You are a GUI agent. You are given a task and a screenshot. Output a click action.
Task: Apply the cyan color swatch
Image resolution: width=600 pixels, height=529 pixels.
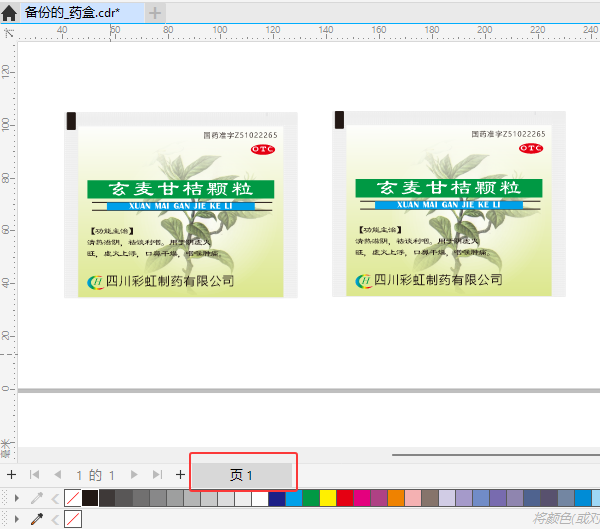294,498
